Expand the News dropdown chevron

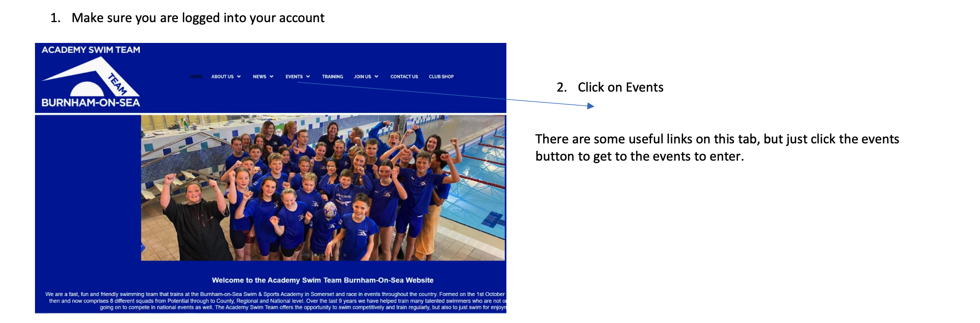pyautogui.click(x=272, y=77)
